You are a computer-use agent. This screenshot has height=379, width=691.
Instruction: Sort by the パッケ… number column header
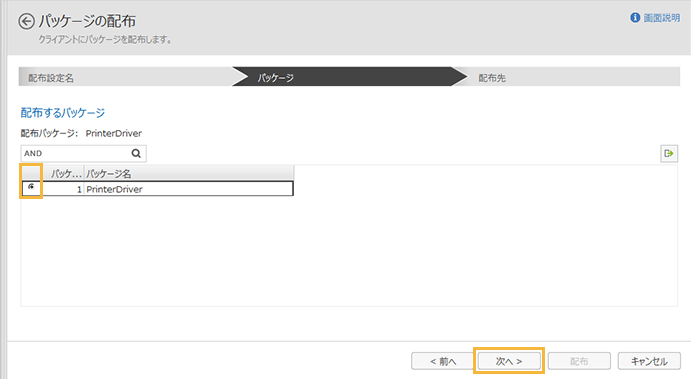tap(63, 173)
